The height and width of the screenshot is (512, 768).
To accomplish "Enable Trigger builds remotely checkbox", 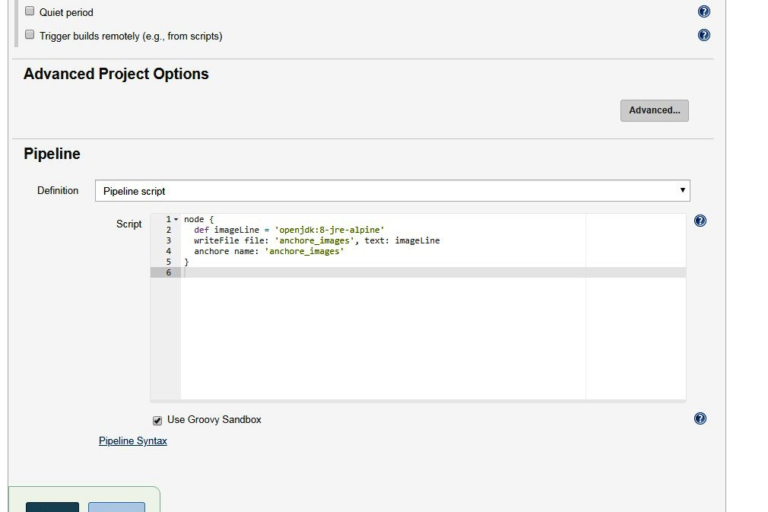I will (30, 34).
